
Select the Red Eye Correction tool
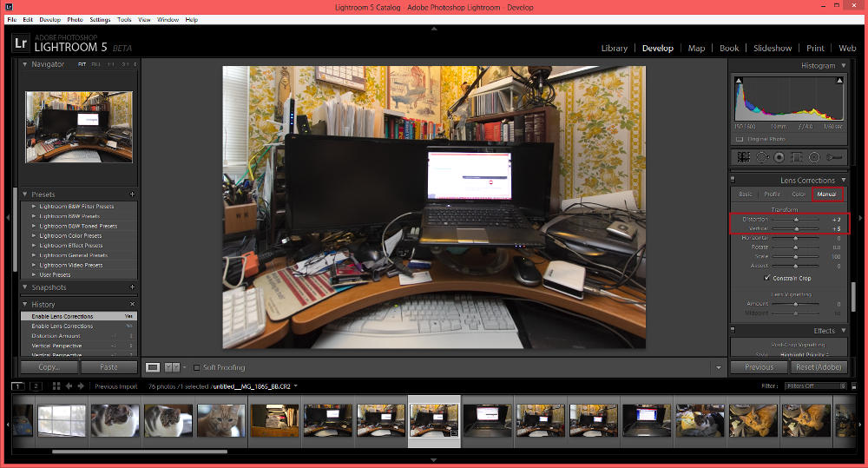coord(779,157)
